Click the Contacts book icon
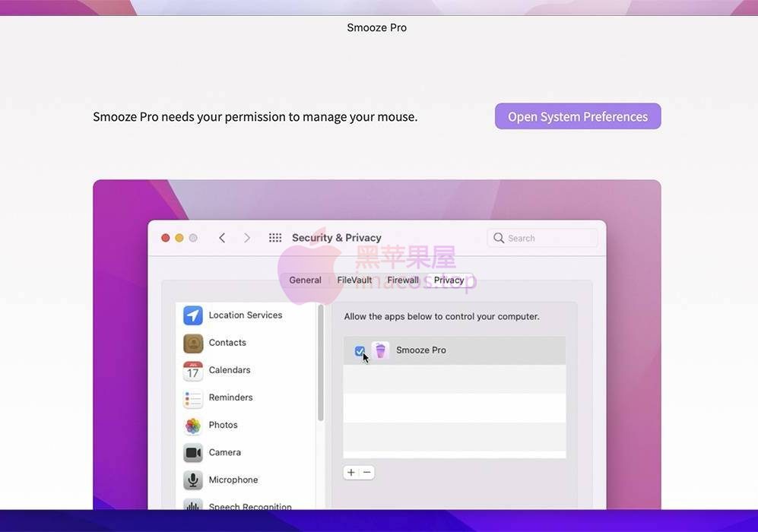 click(x=193, y=343)
